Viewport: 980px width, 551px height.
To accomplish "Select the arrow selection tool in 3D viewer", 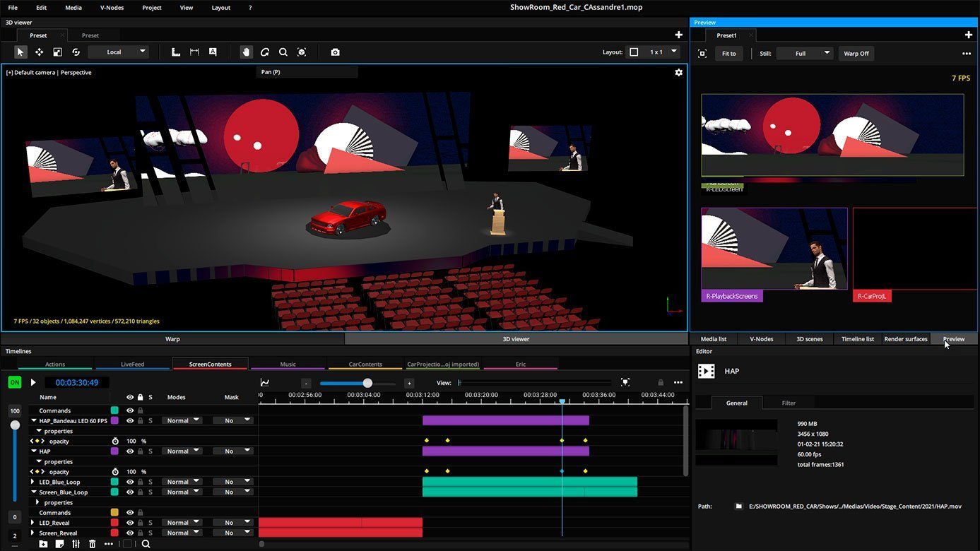I will tap(20, 52).
